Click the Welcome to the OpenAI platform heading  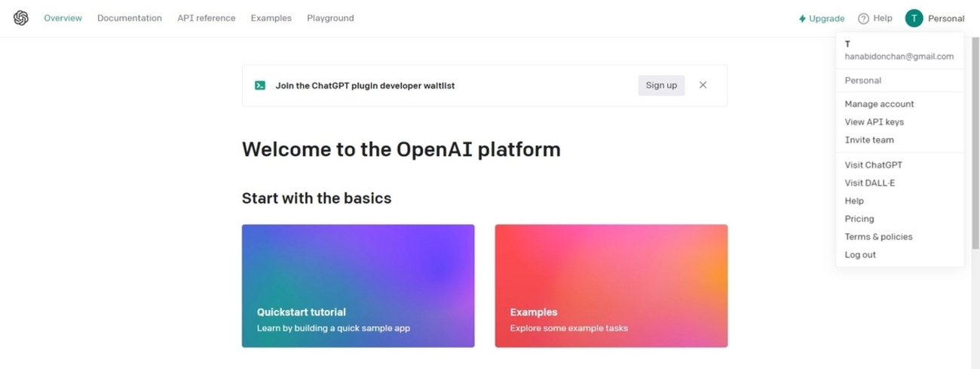401,149
